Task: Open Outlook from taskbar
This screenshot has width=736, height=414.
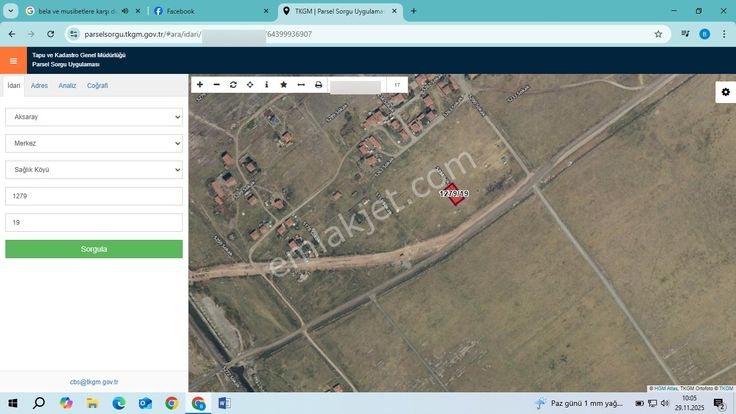Action: 145,403
